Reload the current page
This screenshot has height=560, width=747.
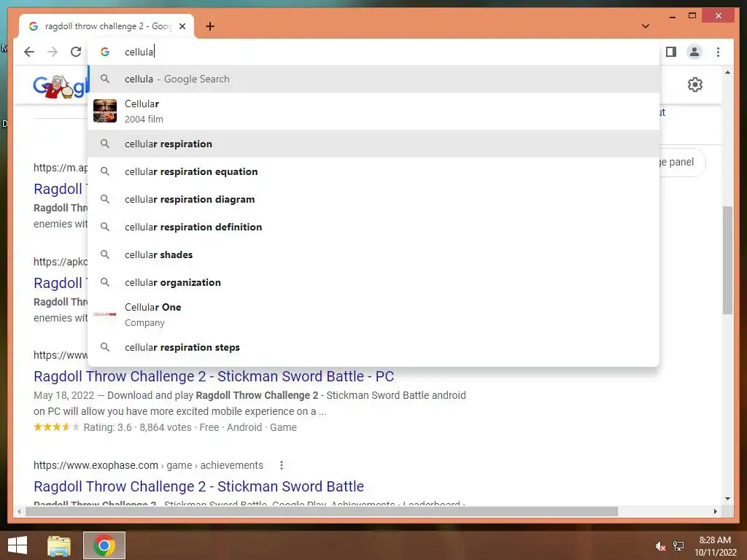coord(76,52)
